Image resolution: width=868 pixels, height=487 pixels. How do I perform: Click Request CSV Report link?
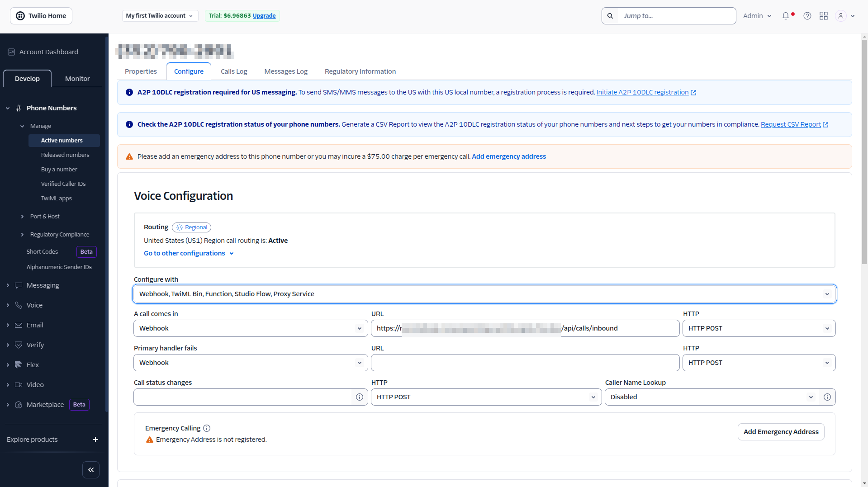pyautogui.click(x=794, y=124)
